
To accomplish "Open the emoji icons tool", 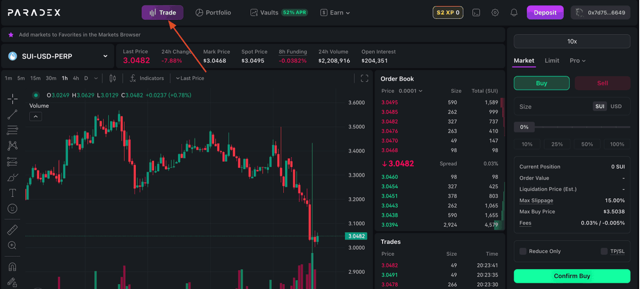I will pyautogui.click(x=12, y=208).
